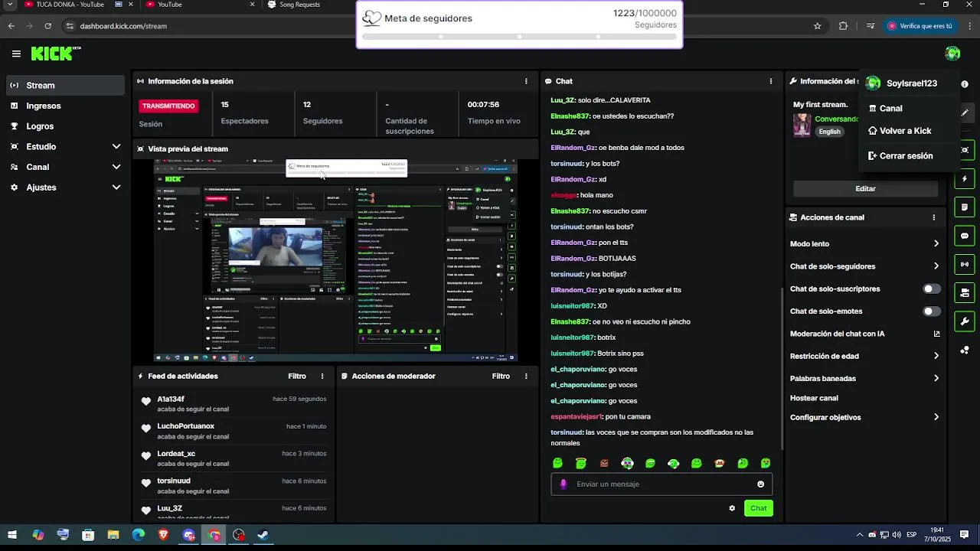Viewport: 980px width, 551px height.
Task: Insert the angel halo emote
Action: tap(581, 463)
